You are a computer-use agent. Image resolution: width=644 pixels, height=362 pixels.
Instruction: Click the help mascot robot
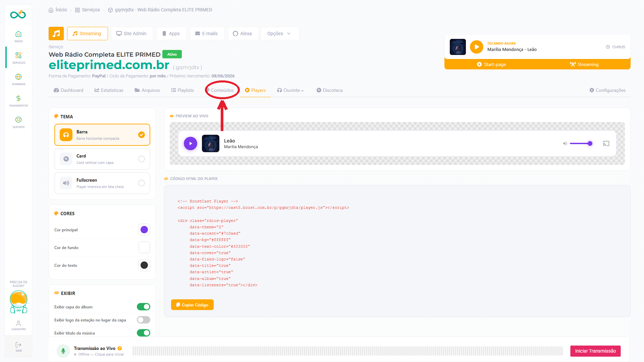18,302
